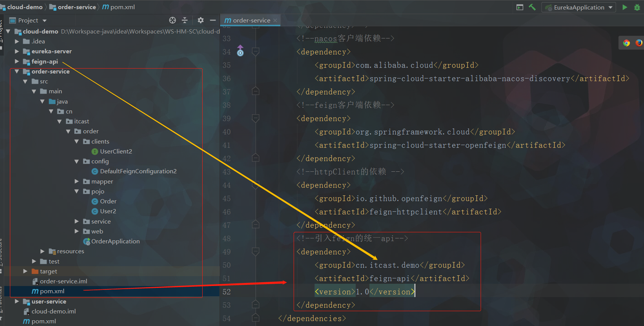Open page in Chrome browser icon
This screenshot has height=326, width=644.
(x=626, y=43)
